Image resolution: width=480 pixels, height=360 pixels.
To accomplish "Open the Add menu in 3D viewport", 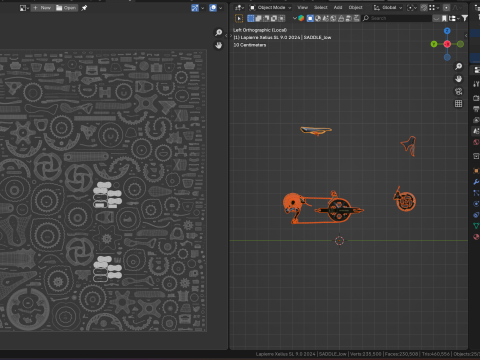I will [x=338, y=7].
